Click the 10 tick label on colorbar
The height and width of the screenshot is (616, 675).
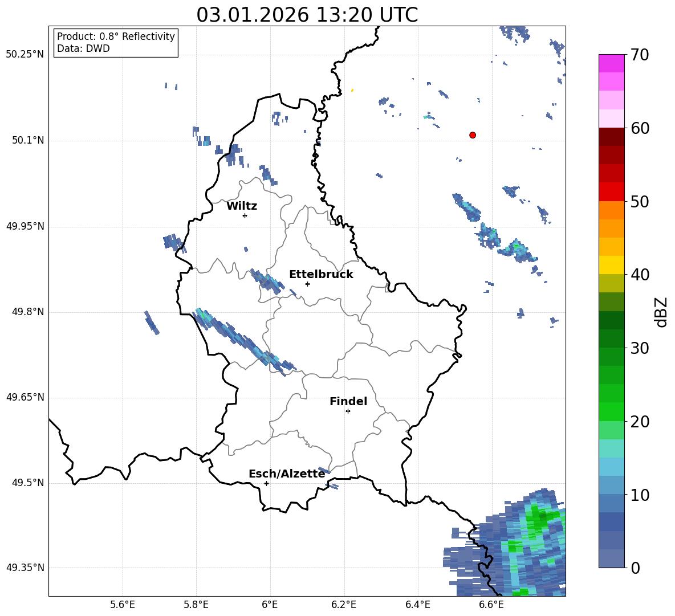[x=640, y=495]
